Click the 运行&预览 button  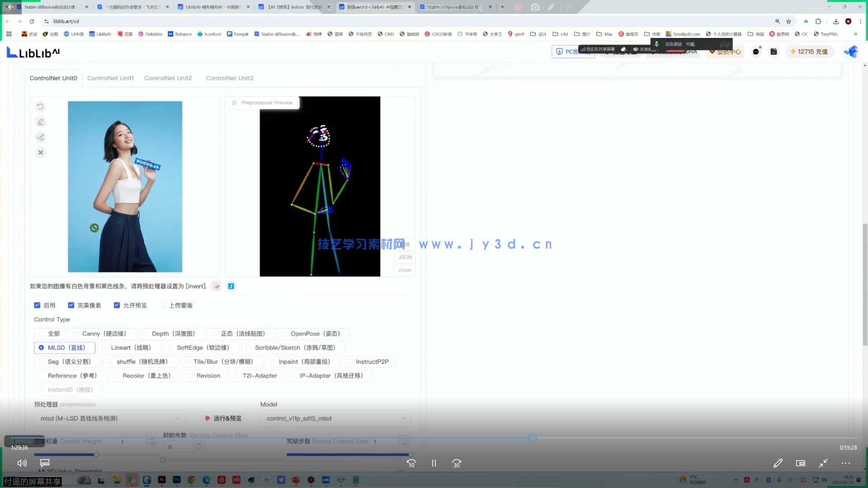[223, 418]
